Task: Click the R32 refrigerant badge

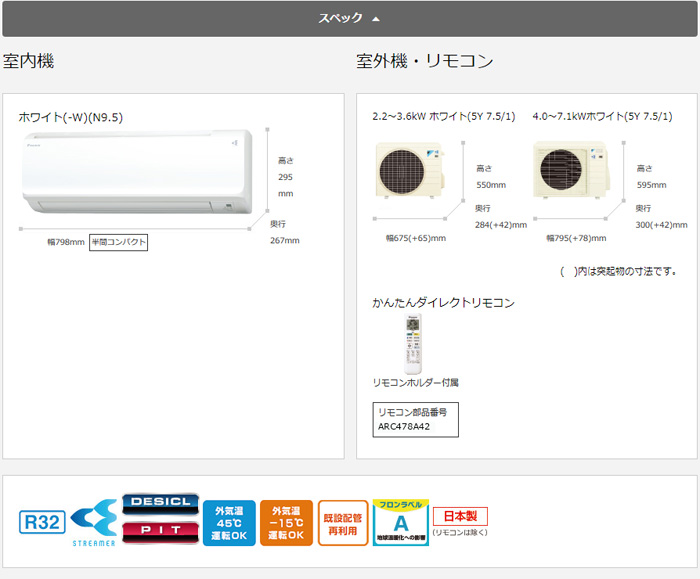Action: click(x=42, y=522)
